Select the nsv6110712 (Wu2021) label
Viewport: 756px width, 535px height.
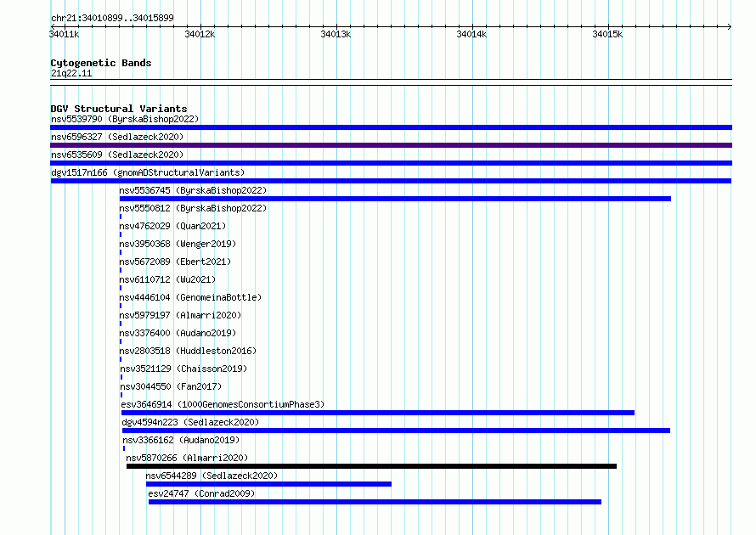click(167, 279)
